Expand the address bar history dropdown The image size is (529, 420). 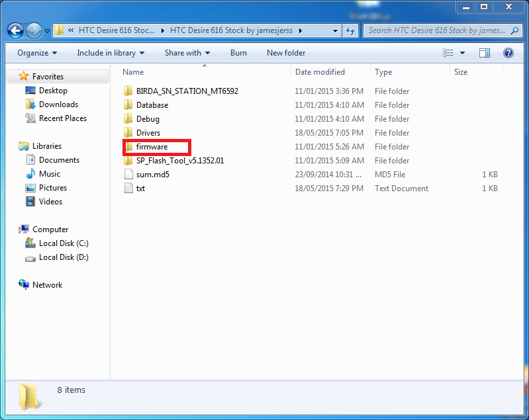click(335, 30)
